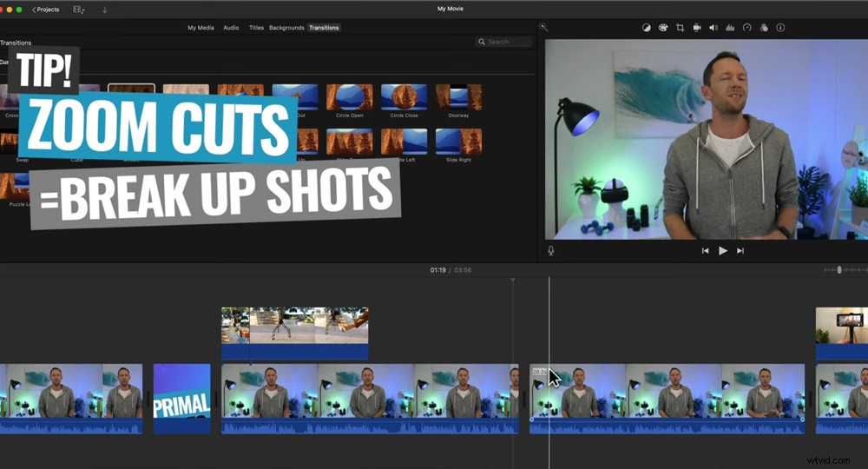This screenshot has width=868, height=469.
Task: Open the Stabilization camera tool
Action: point(697,28)
